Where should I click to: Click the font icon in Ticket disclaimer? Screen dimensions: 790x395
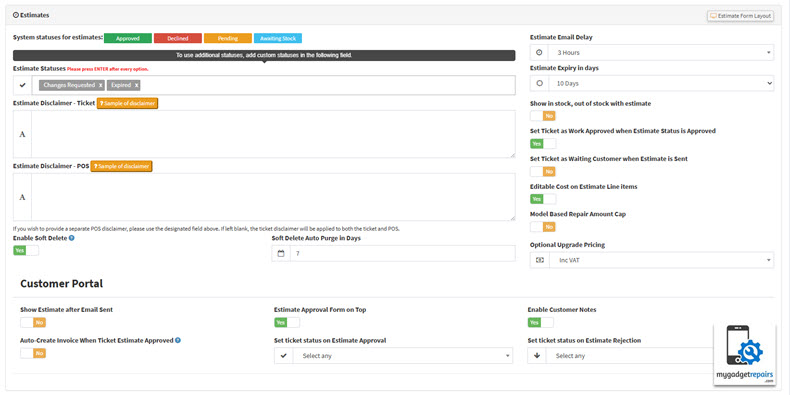[x=22, y=134]
